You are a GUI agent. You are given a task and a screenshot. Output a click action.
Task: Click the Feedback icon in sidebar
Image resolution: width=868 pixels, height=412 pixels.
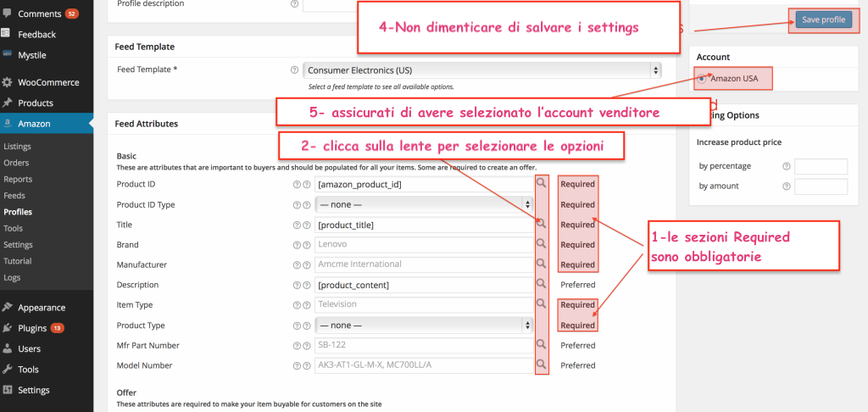7,34
